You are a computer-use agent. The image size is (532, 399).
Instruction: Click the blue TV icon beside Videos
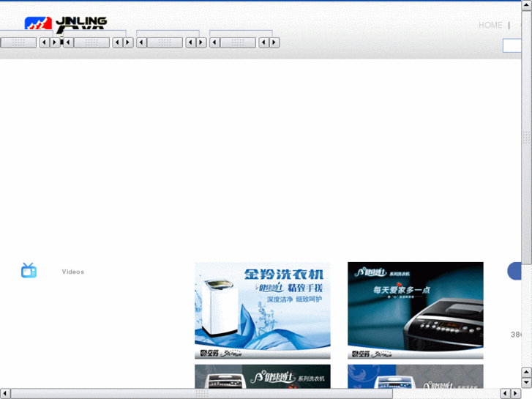click(x=29, y=271)
